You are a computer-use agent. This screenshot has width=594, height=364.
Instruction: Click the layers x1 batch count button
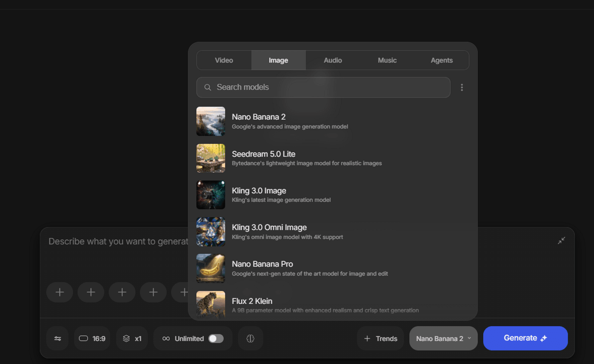[x=132, y=339]
